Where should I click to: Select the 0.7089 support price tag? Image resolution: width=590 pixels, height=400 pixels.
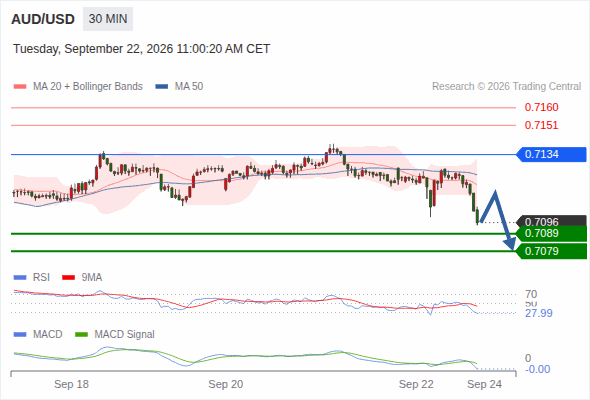click(551, 233)
